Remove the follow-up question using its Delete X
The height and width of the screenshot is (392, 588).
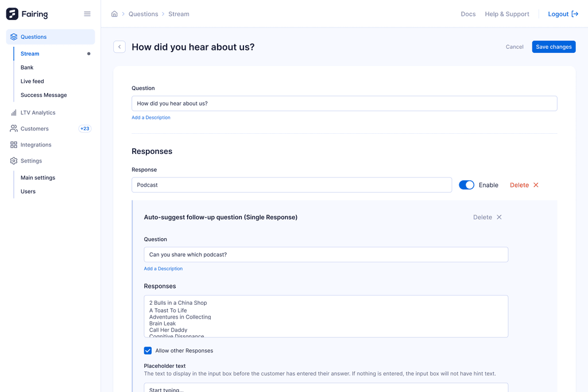[x=499, y=217]
